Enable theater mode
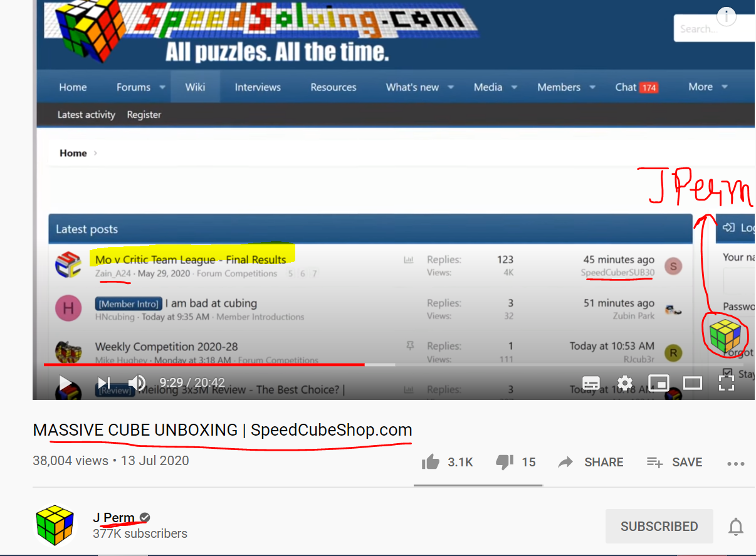Screen dimensions: 756x556 pos(692,383)
